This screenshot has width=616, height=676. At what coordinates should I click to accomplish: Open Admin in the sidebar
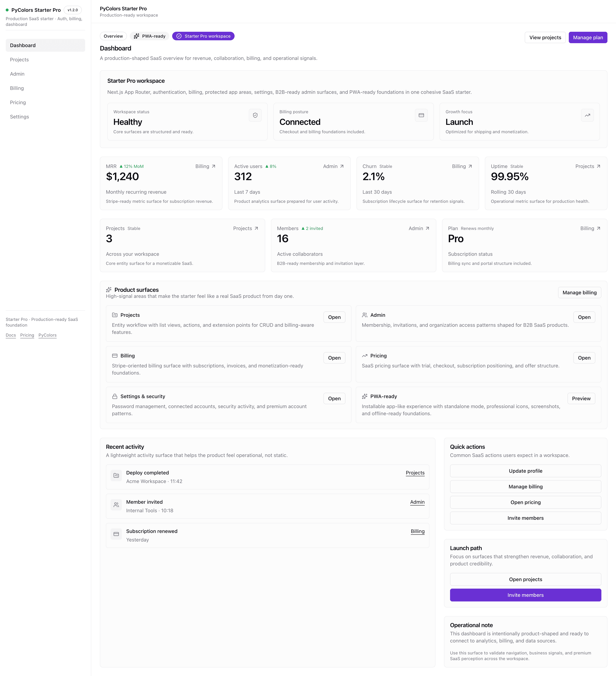[x=45, y=74]
